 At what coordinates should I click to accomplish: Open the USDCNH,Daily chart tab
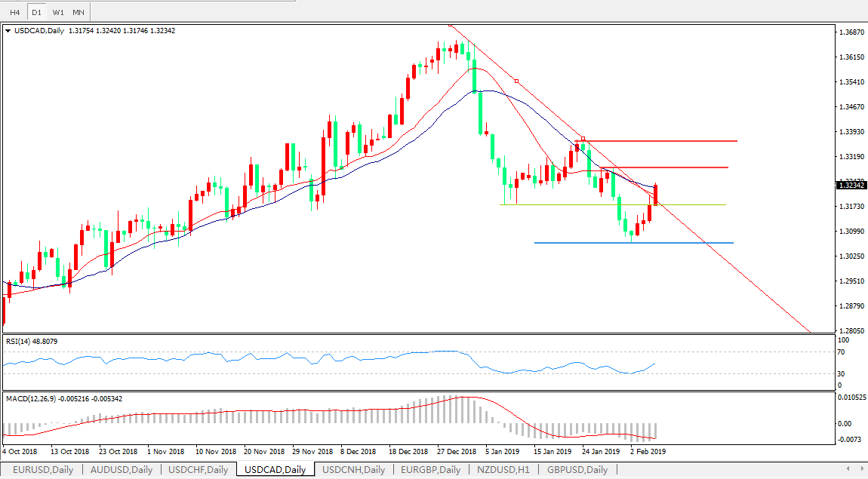(x=353, y=470)
